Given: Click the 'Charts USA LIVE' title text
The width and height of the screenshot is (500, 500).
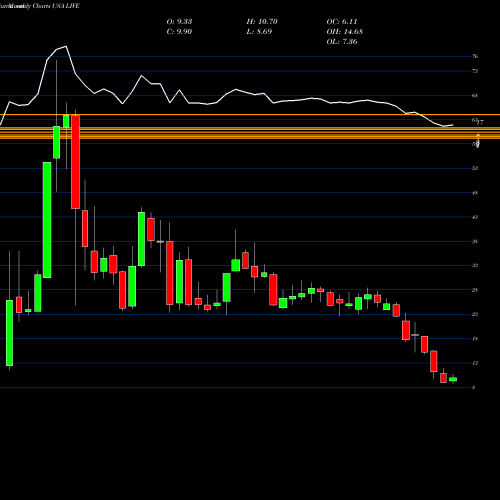Looking at the screenshot, I should click(x=56, y=6).
